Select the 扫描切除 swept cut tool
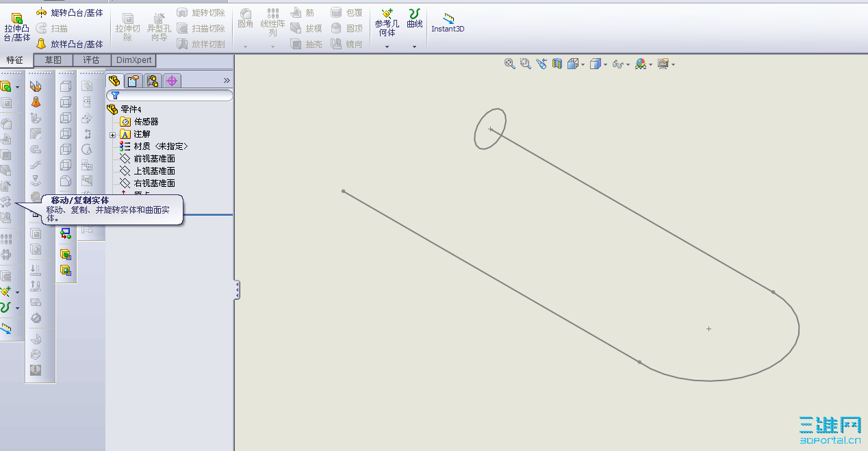The image size is (868, 451). tap(201, 29)
